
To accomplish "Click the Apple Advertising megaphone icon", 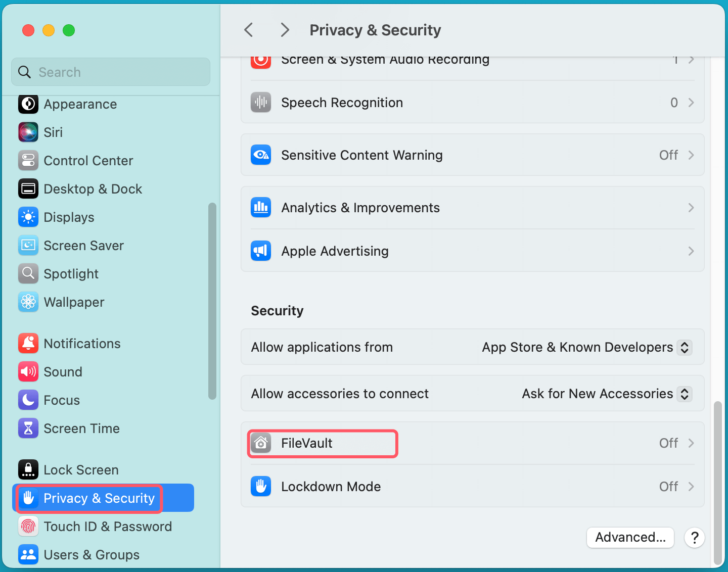I will click(261, 251).
